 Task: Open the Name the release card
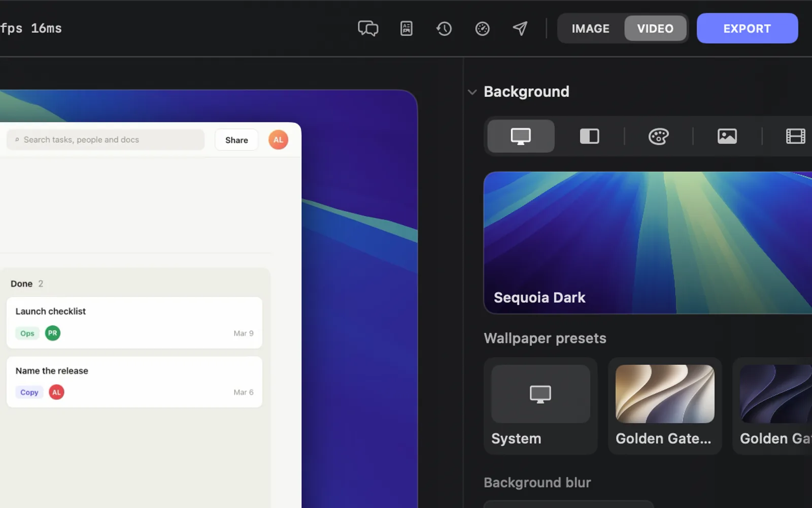pyautogui.click(x=134, y=382)
